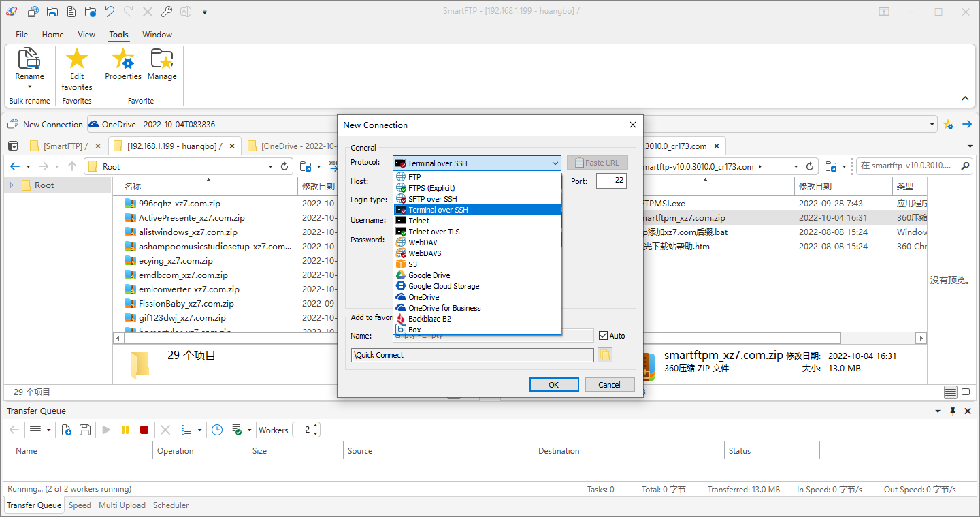Screen dimensions: 980x517
Task: Click the blue connect arrow at top right
Action: tap(966, 125)
